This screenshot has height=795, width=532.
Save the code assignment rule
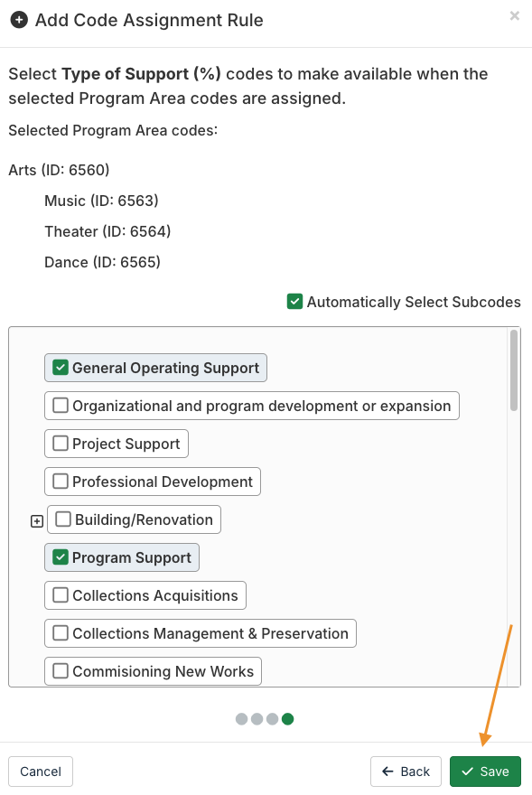(485, 772)
